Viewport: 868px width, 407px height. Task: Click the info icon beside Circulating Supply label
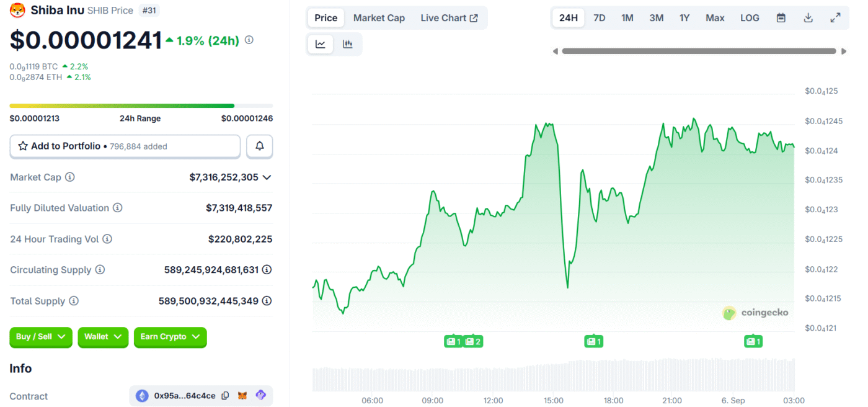[100, 271]
